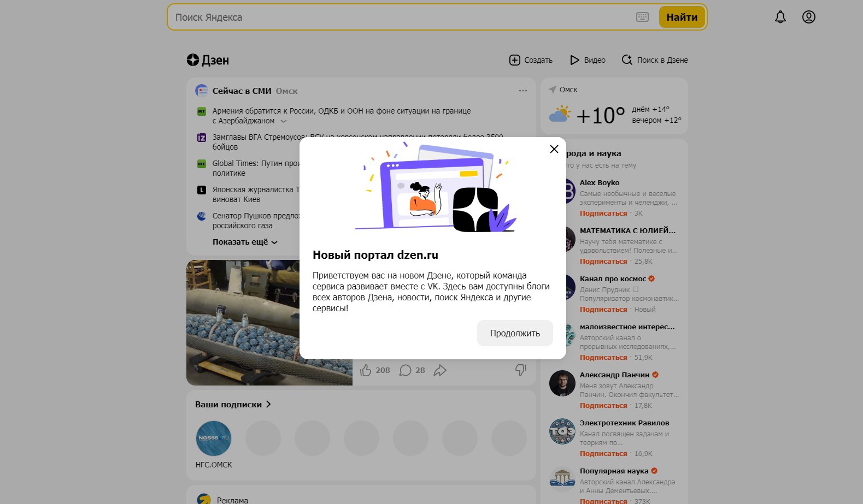
Task: Open the Alex Boyko channel name
Action: tap(600, 183)
